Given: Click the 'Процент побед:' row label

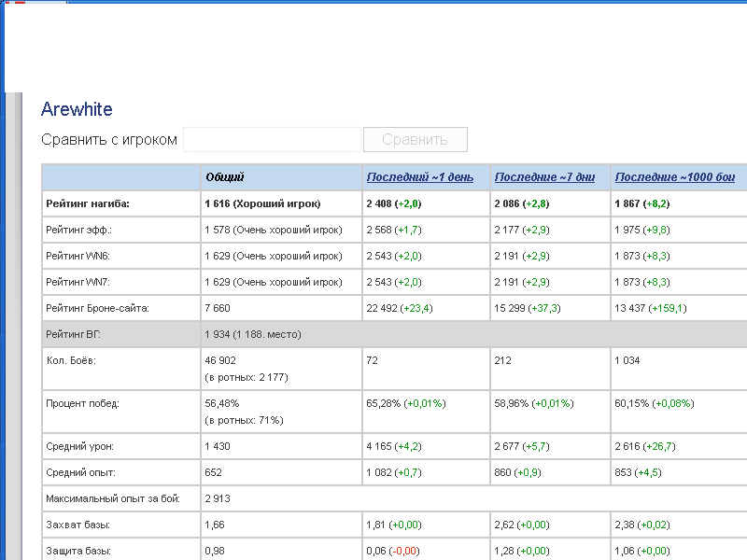Looking at the screenshot, I should pos(84,403).
